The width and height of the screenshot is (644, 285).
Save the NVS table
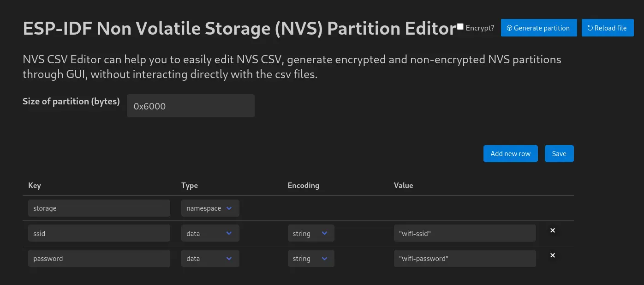pos(559,154)
